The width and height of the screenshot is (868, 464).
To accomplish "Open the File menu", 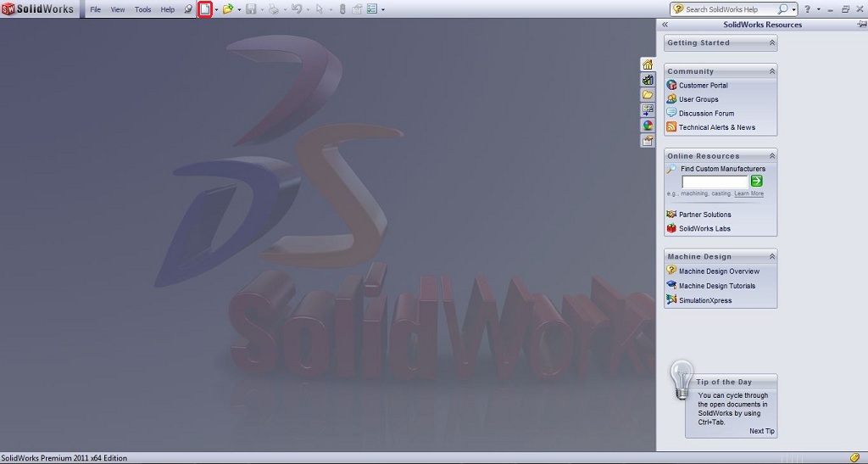I will click(95, 9).
